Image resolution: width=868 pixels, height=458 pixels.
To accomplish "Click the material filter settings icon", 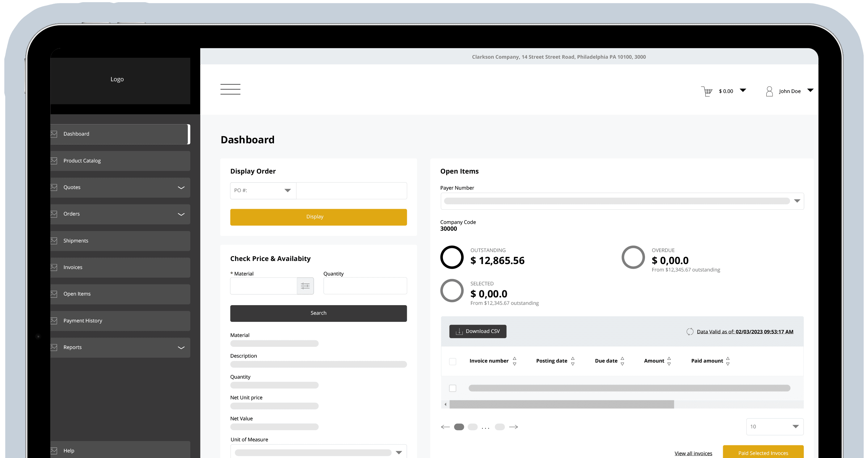I will [x=305, y=286].
